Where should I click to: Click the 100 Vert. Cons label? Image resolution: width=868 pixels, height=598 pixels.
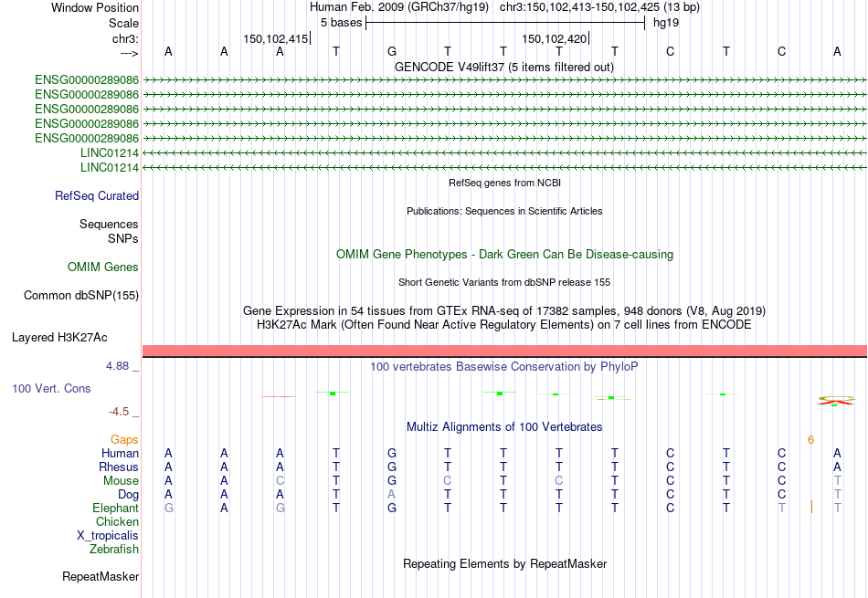[x=51, y=388]
